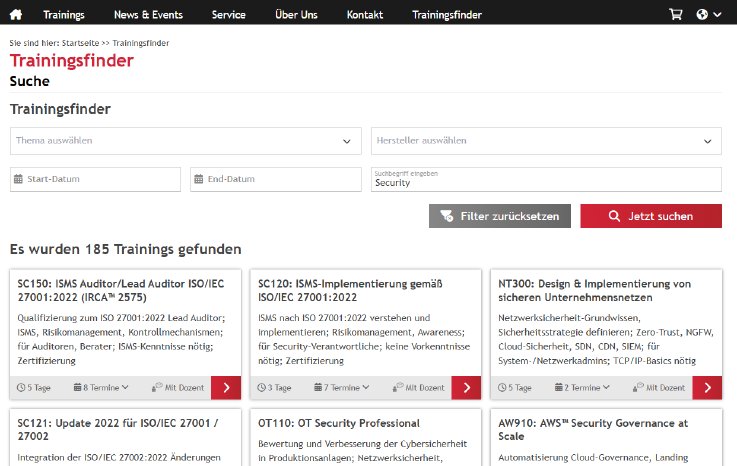
Task: Expand 7 Termine dropdown on SC120 card
Action: point(342,387)
